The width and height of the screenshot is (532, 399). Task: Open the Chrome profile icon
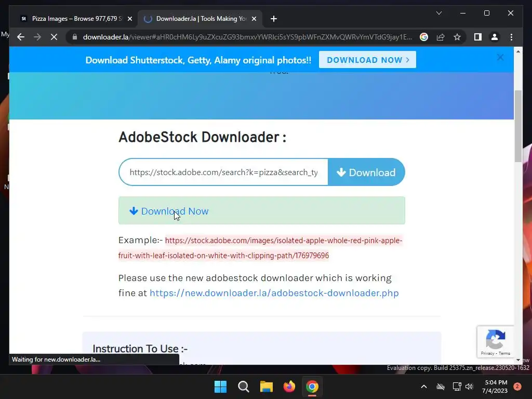[495, 37]
